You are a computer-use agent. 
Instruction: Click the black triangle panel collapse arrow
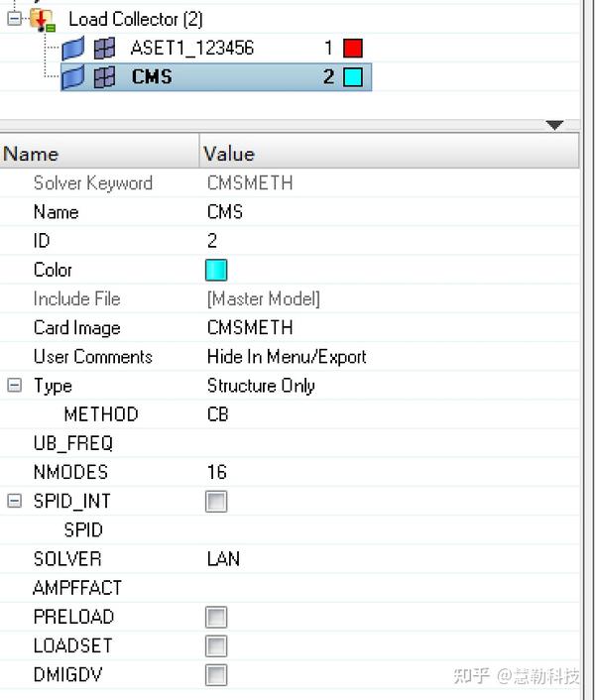coord(554,125)
